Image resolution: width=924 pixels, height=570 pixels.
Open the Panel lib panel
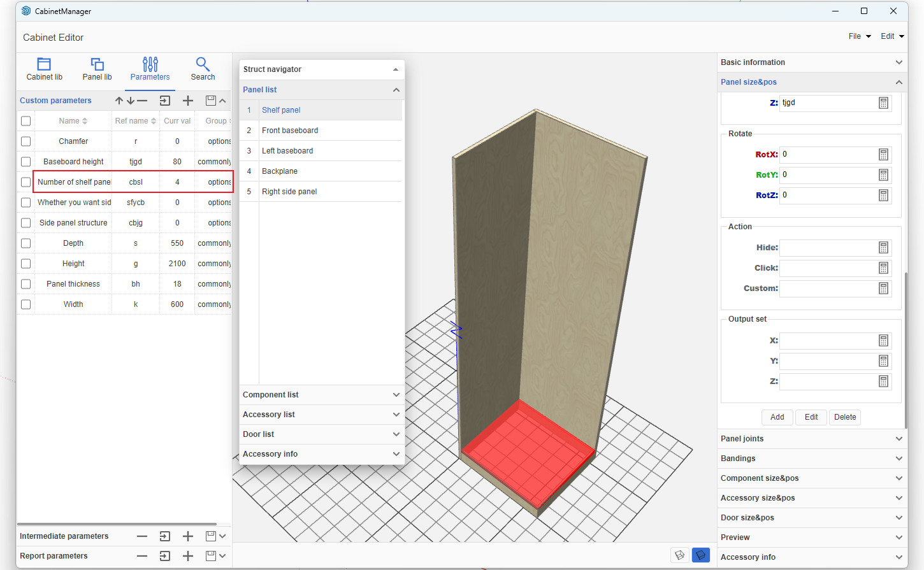coord(97,69)
